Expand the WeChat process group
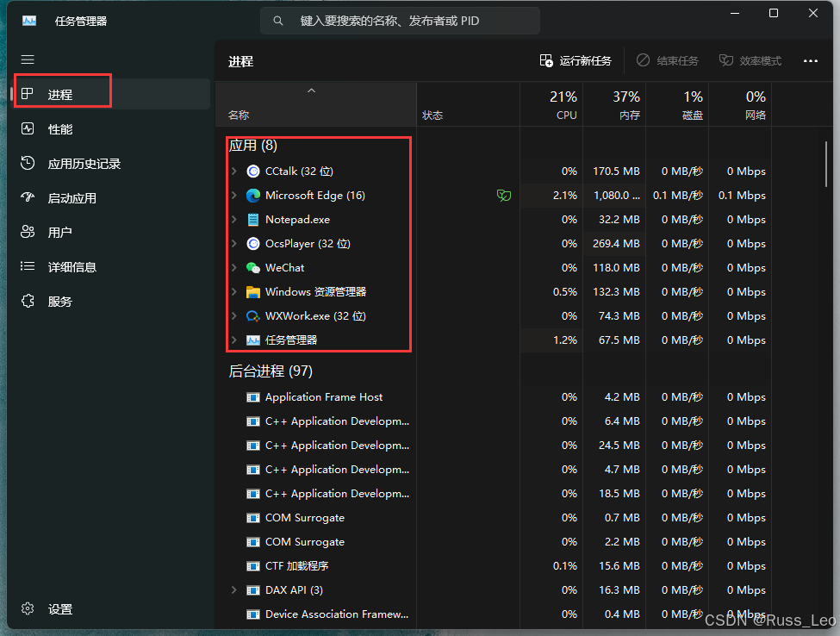 [x=234, y=268]
